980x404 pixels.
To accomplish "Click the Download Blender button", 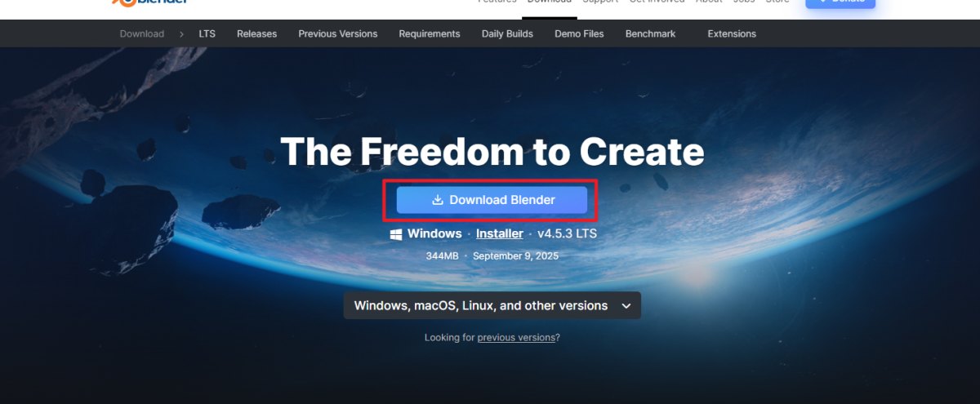I will (x=492, y=200).
